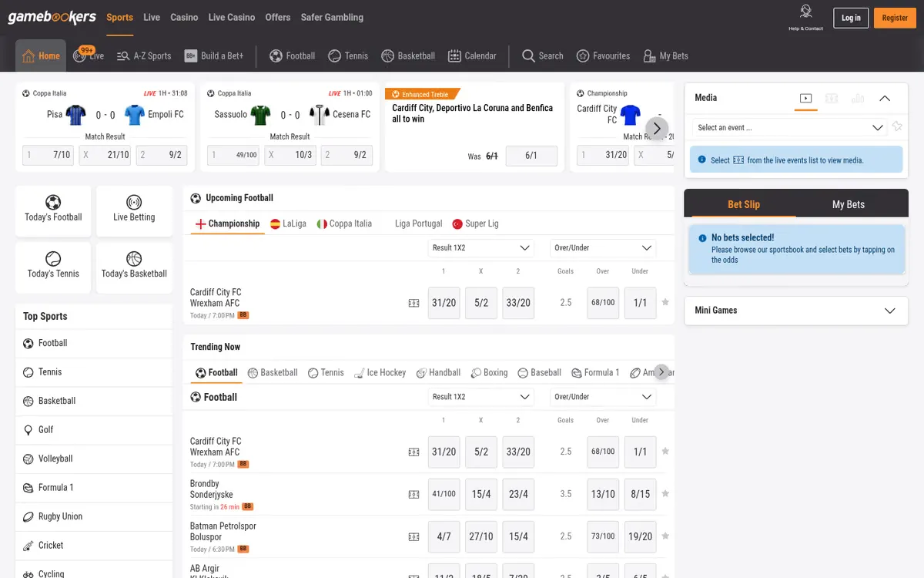Favourite Cardiff City match in Upcoming Football
The height and width of the screenshot is (578, 924).
point(665,302)
